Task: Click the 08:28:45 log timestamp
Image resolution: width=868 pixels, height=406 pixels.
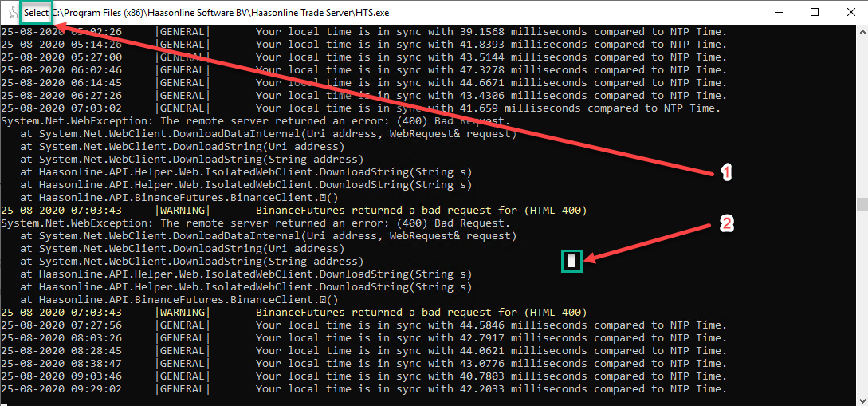Action: (x=97, y=351)
